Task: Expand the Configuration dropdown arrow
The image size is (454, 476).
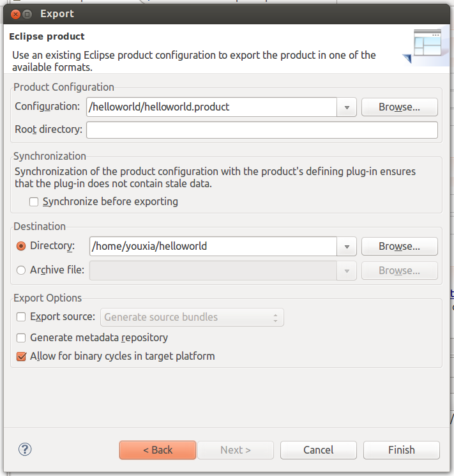Action: (347, 107)
